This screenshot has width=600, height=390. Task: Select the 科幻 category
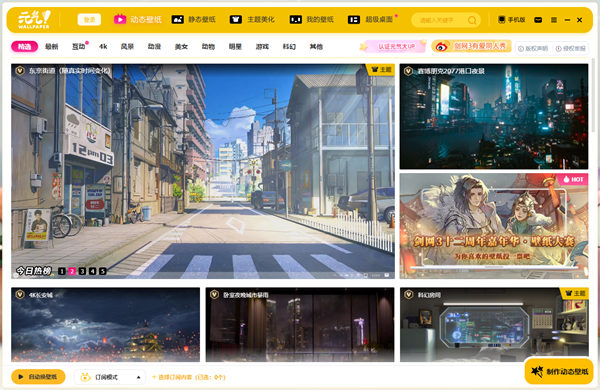pos(289,47)
